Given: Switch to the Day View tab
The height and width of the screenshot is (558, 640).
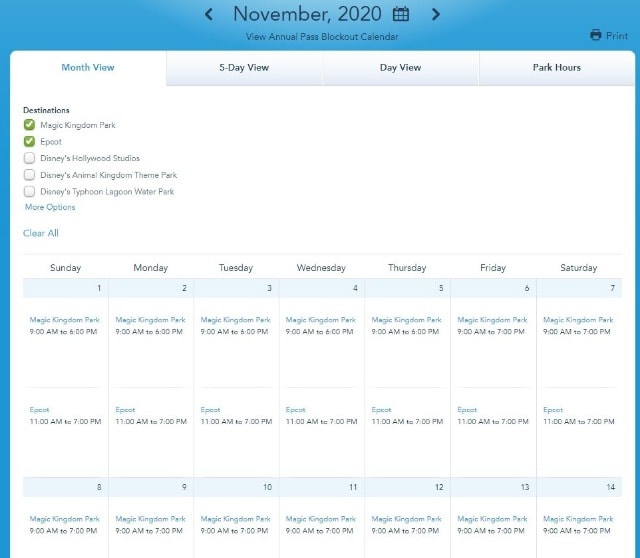Looking at the screenshot, I should (400, 68).
